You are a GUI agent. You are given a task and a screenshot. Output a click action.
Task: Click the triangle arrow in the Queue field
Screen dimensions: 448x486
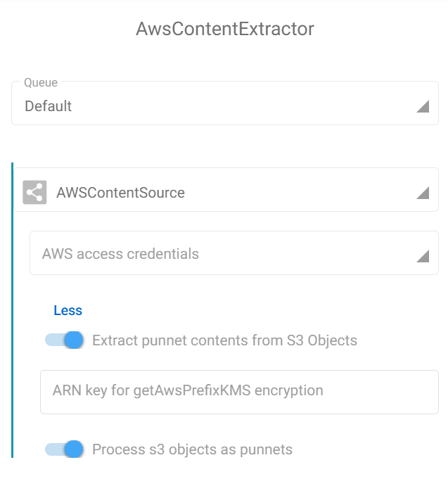pos(423,106)
